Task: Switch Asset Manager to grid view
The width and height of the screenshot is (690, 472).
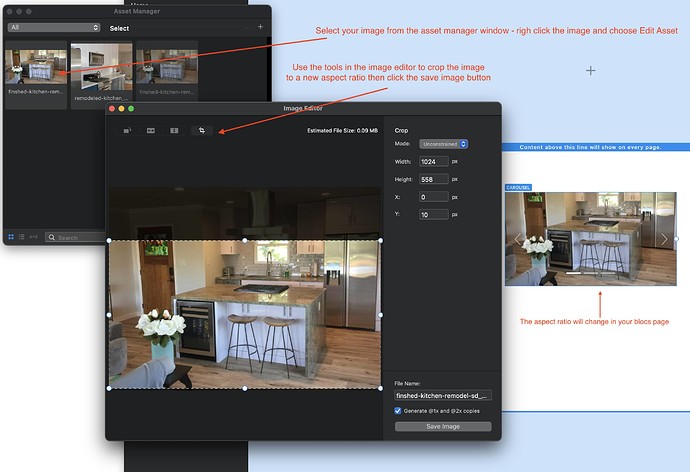Action: [x=11, y=237]
